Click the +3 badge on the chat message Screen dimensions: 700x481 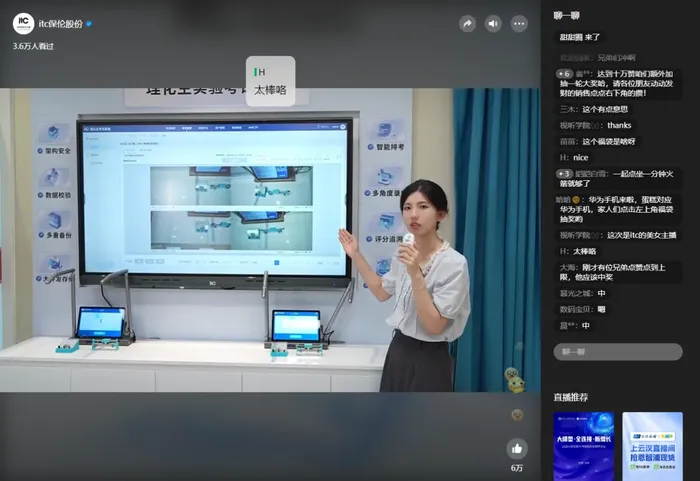[x=564, y=174]
